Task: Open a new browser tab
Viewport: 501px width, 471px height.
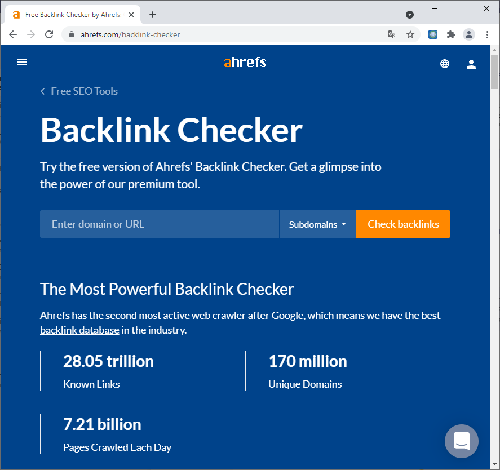Action: pyautogui.click(x=152, y=15)
